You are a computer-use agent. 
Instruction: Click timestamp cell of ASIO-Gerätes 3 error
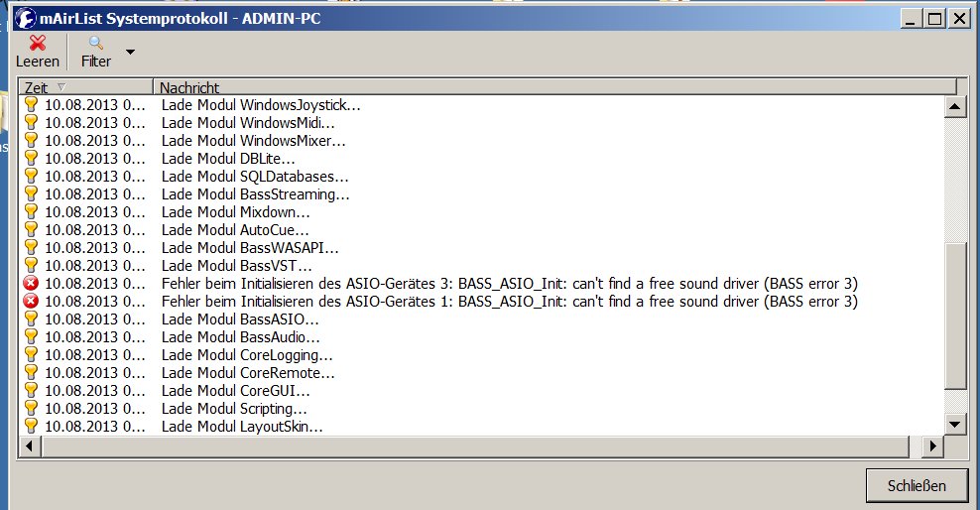pos(95,284)
